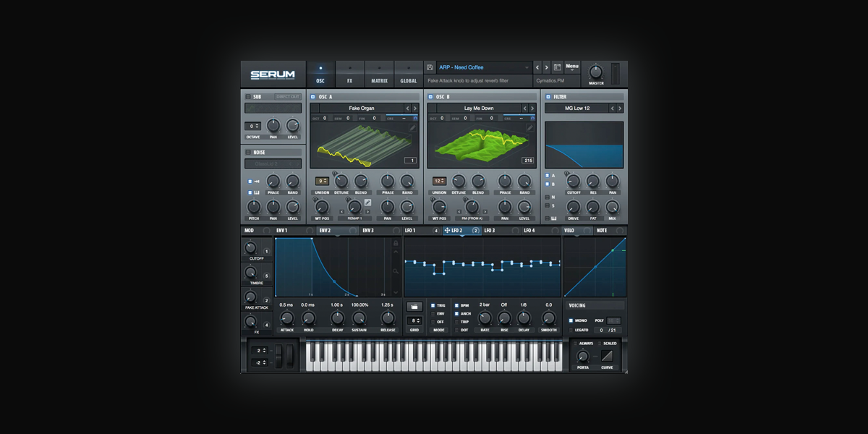Click the LFO GRID size stepper
This screenshot has height=434, width=868.
tap(414, 320)
